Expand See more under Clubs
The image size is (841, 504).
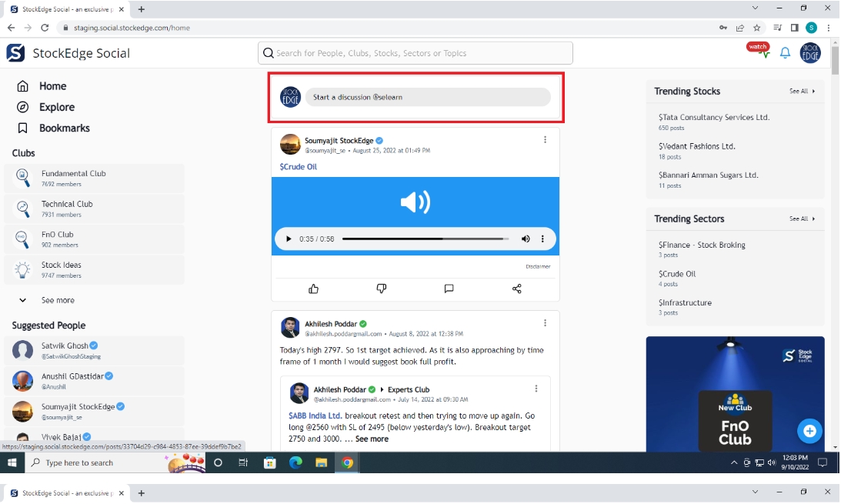pyautogui.click(x=57, y=300)
